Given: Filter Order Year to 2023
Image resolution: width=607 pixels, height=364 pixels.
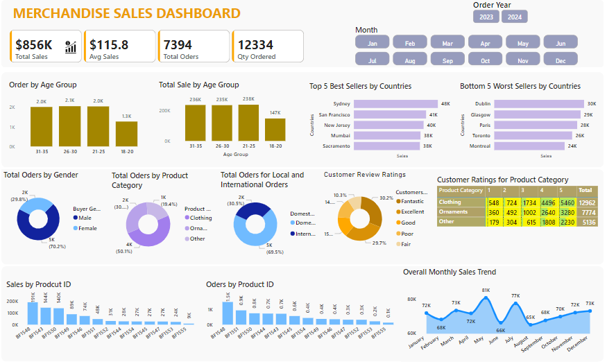Looking at the screenshot, I should coord(486,17).
